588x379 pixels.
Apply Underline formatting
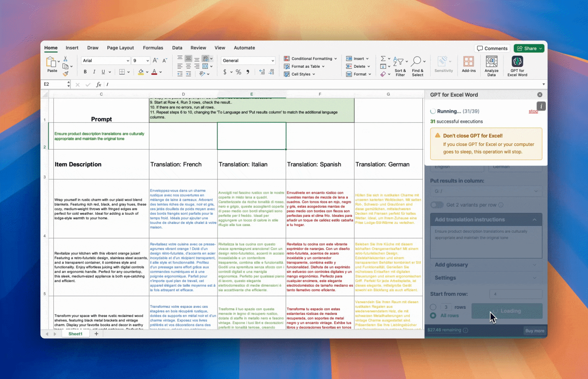tap(103, 72)
